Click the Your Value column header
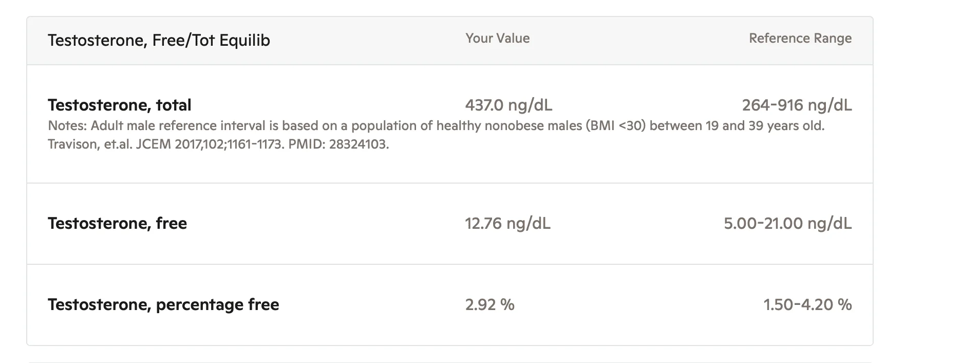Viewport: 980px width, 363px height. pyautogui.click(x=497, y=38)
